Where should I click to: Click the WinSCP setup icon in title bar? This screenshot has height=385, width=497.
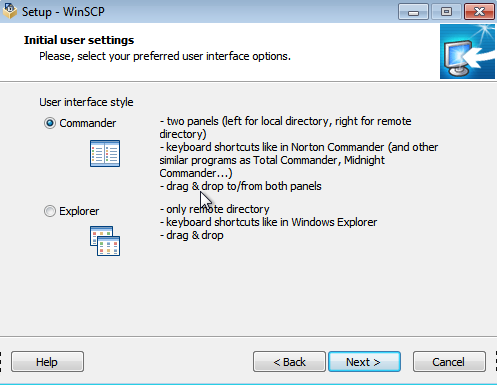pos(9,11)
